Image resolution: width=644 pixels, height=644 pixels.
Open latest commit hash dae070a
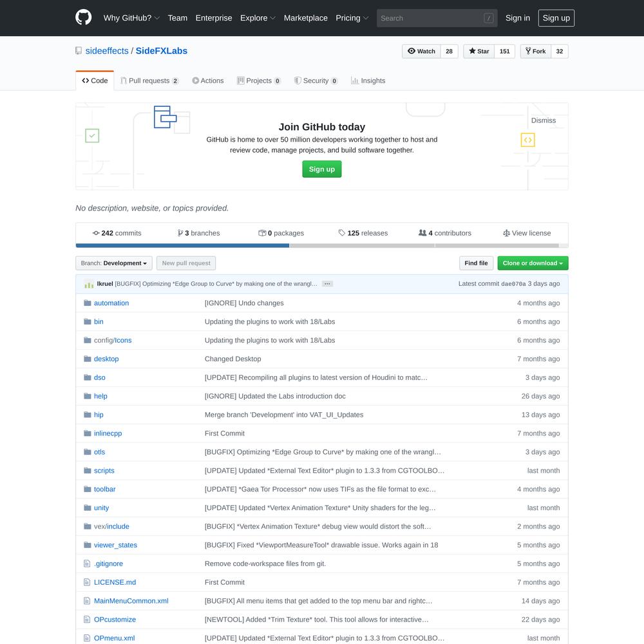pos(513,284)
